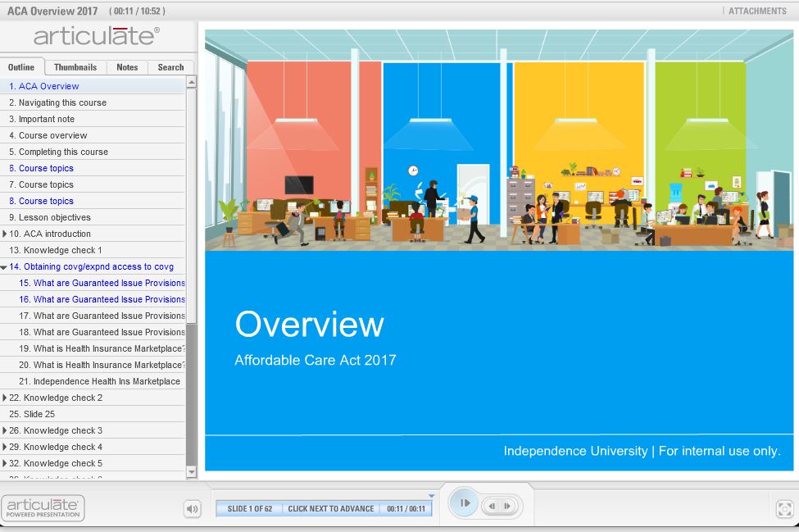This screenshot has width=799, height=532.
Task: Mute audio with the speaker volume icon
Action: pos(192,508)
